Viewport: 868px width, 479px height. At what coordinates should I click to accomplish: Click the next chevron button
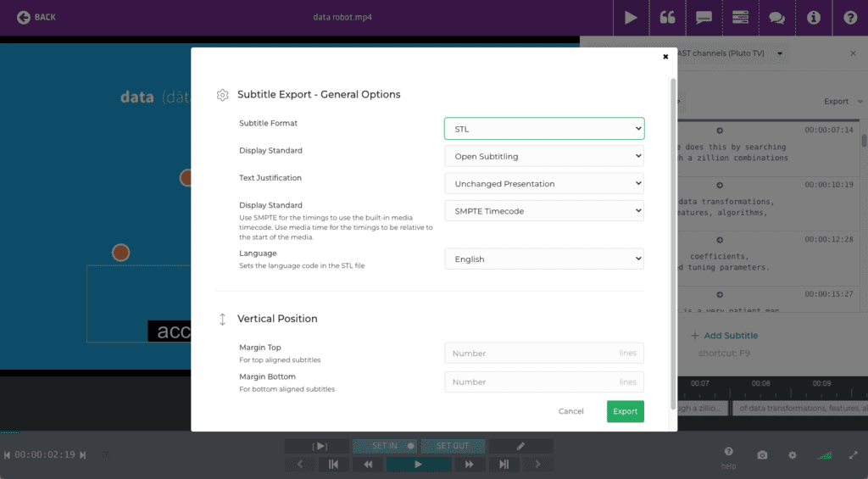537,464
